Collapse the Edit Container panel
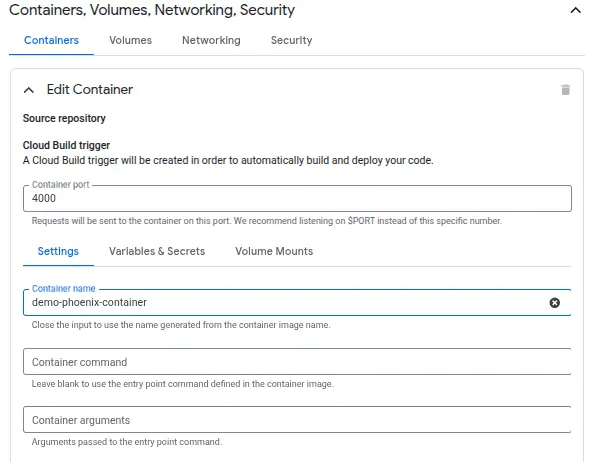This screenshot has height=462, width=615. pyautogui.click(x=29, y=90)
